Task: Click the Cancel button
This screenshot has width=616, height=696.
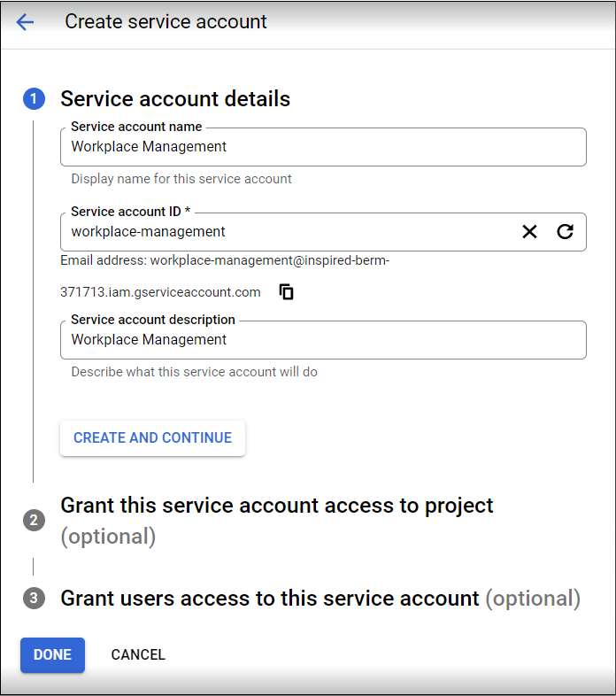Action: pos(138,655)
